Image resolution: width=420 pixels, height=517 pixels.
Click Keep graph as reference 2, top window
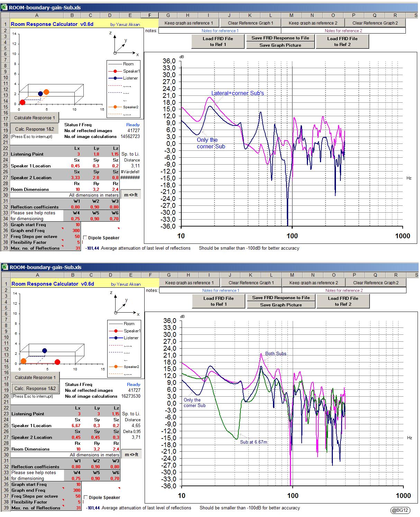(x=313, y=23)
